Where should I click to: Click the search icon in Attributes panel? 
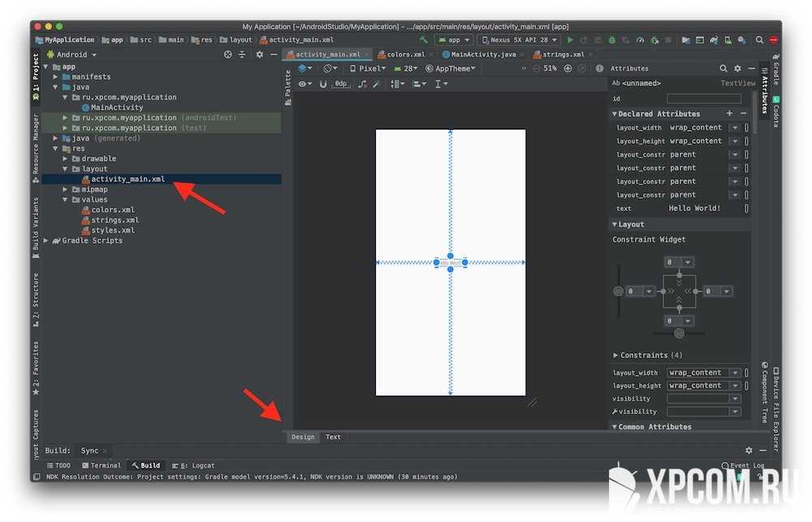point(723,69)
